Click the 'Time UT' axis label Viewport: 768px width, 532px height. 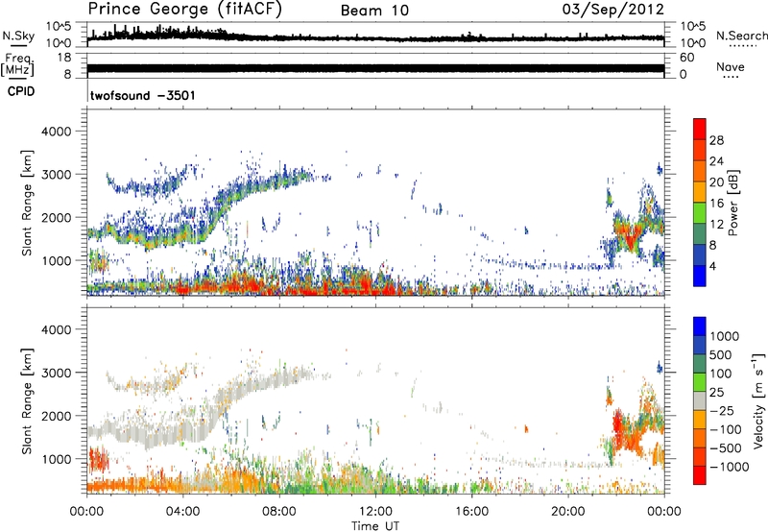375,526
